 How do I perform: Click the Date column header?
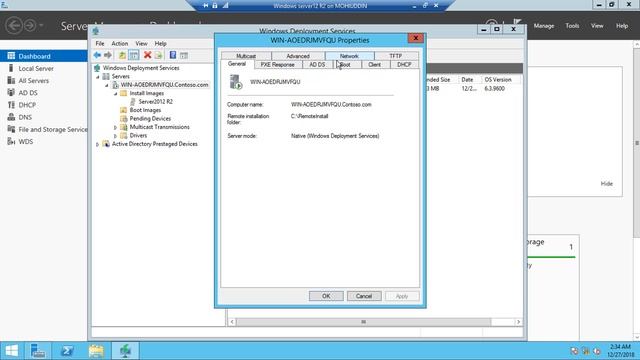point(469,80)
